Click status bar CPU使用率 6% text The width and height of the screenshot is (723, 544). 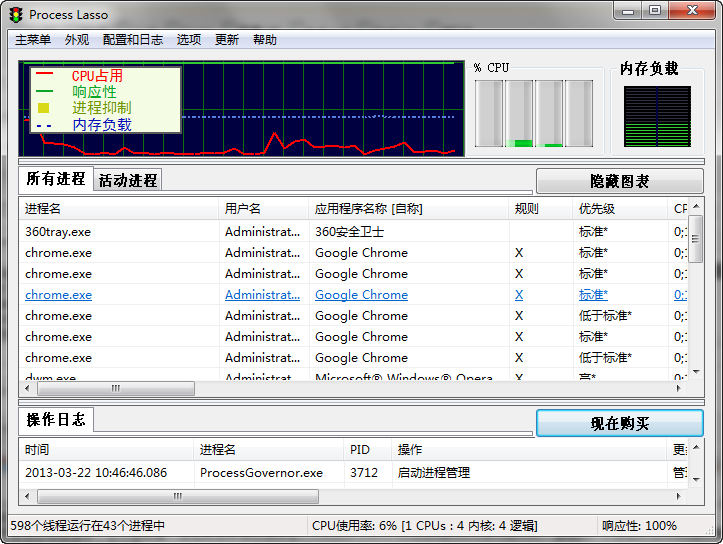click(424, 526)
